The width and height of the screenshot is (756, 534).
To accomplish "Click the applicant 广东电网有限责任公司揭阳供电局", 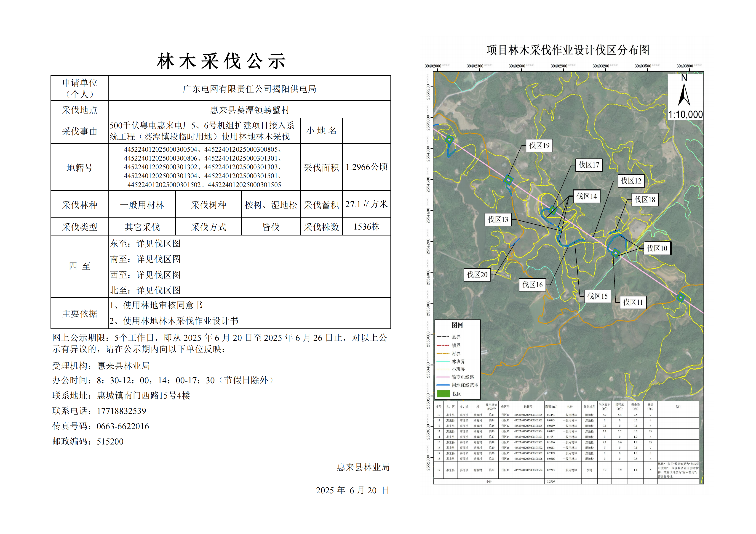I will (x=249, y=89).
